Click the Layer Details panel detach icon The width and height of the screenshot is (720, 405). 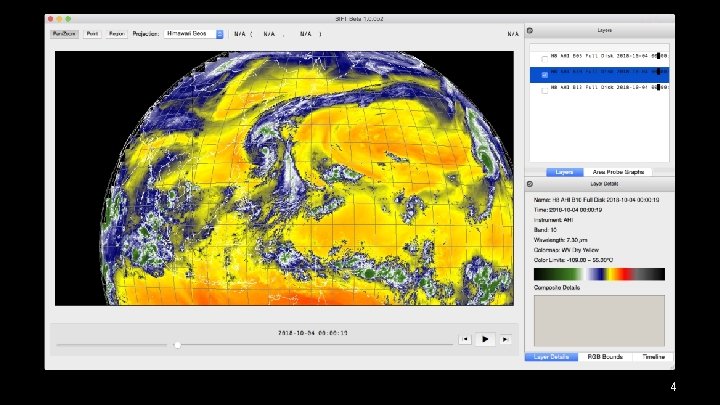(x=531, y=183)
